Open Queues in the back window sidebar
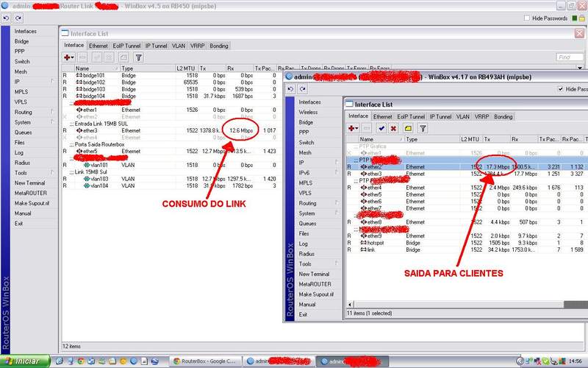The height and width of the screenshot is (368, 588). pos(24,132)
